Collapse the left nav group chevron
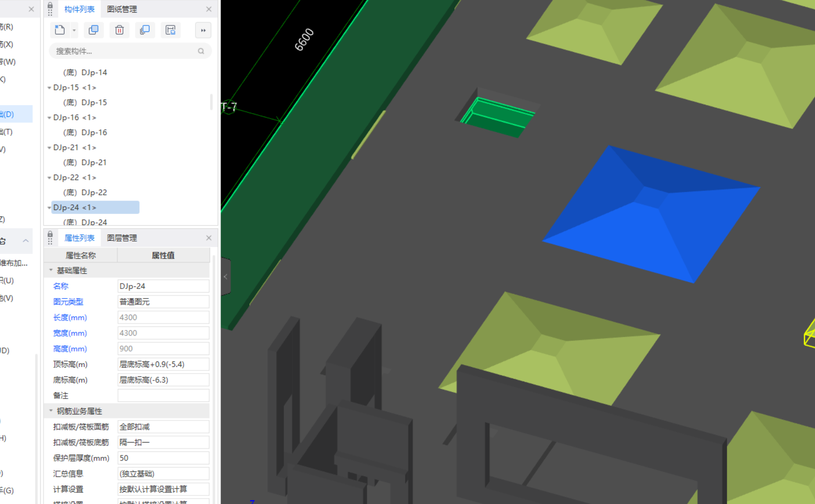The height and width of the screenshot is (504, 815). 25,240
